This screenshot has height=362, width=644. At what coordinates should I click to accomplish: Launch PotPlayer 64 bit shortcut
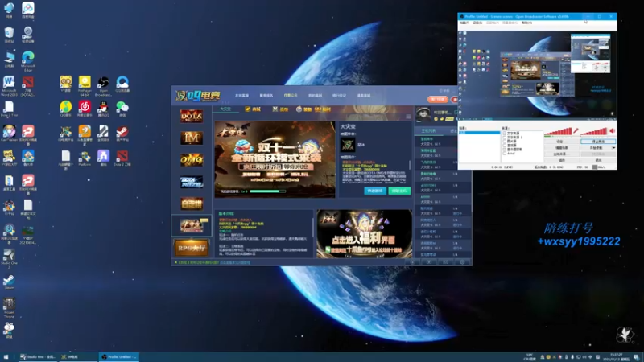[x=85, y=85]
